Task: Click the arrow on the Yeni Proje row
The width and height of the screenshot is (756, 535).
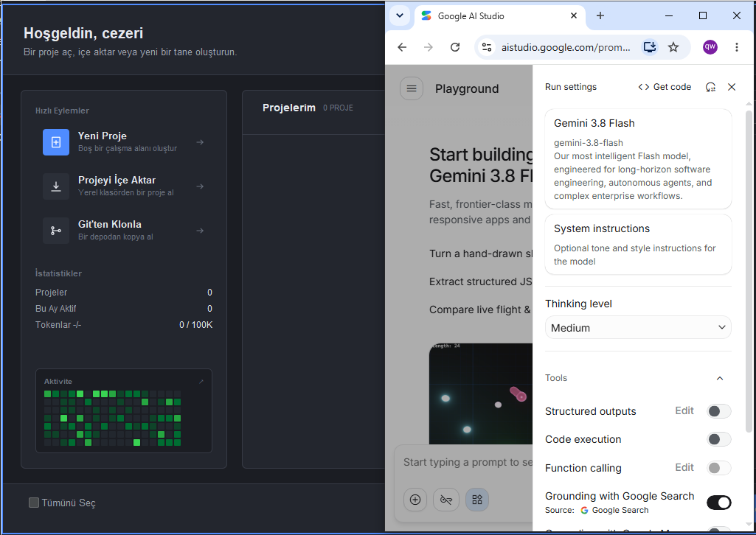Action: click(200, 142)
